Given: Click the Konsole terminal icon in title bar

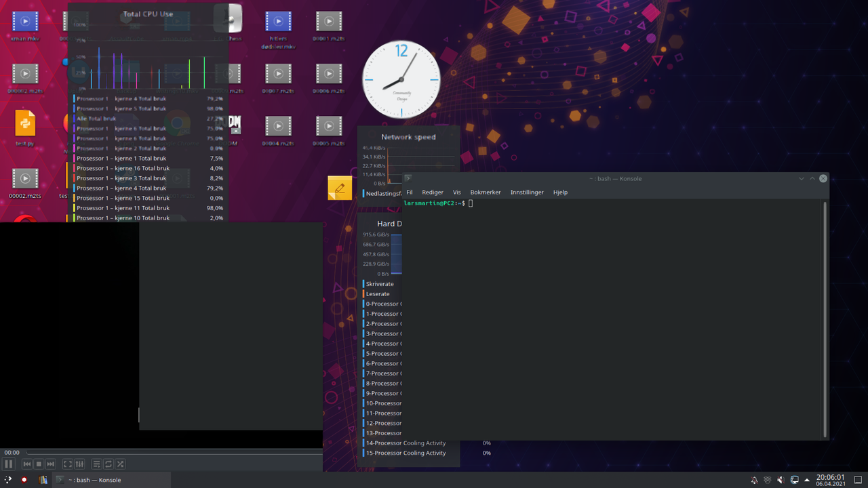Looking at the screenshot, I should click(408, 178).
